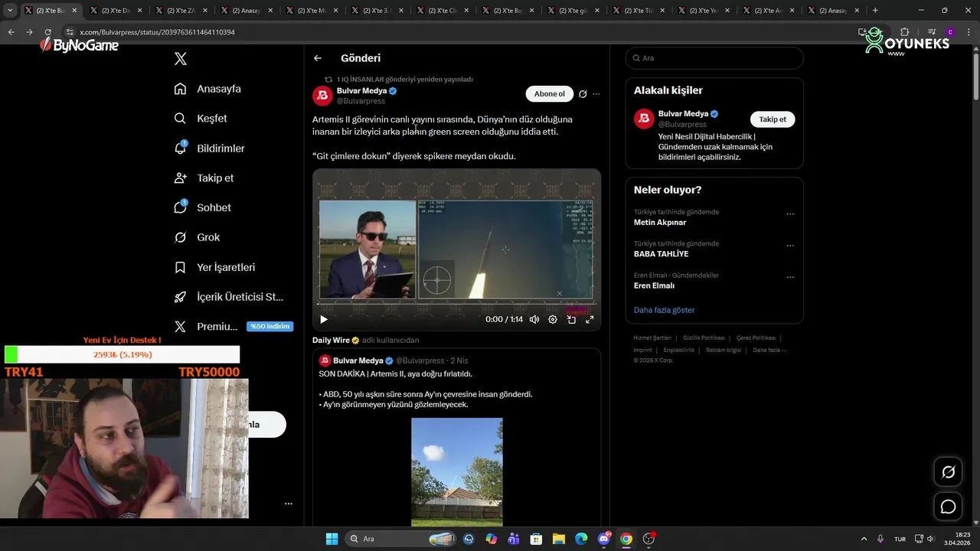The width and height of the screenshot is (980, 551).
Task: Open the X logo home link
Action: tap(181, 59)
